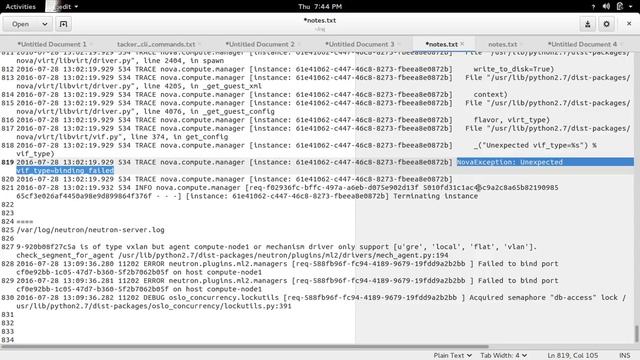Image resolution: width=640 pixels, height=360 pixels.
Task: Click the 'Terminating instance' text on line 821
Action: pos(436,196)
